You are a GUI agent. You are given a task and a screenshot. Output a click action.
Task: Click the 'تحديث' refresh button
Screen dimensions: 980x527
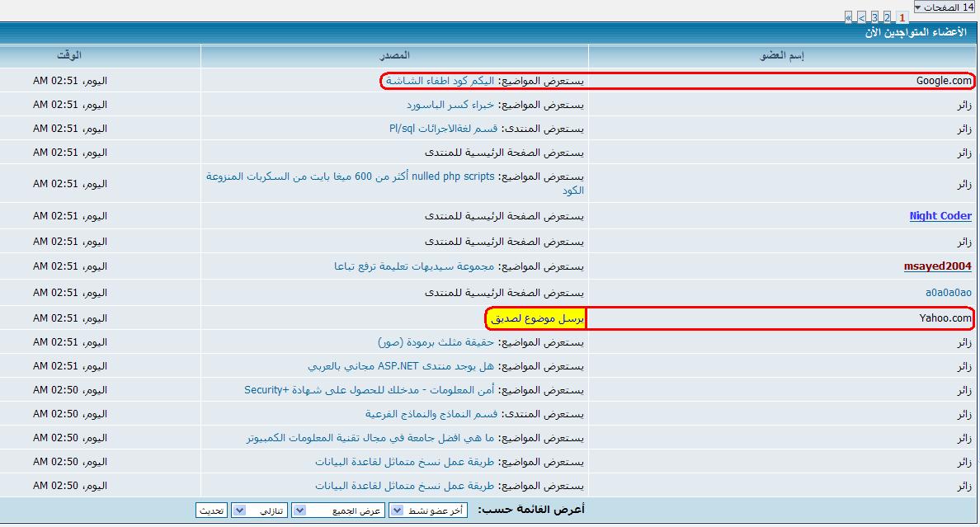point(211,511)
